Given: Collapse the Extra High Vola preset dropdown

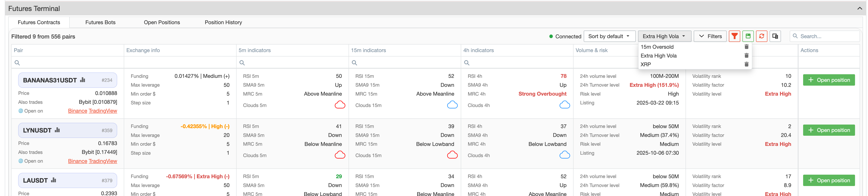Looking at the screenshot, I should coord(664,36).
